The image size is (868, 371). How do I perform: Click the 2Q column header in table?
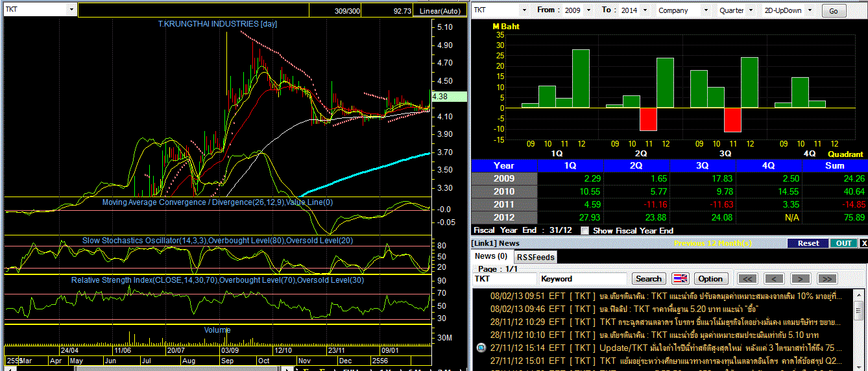636,165
